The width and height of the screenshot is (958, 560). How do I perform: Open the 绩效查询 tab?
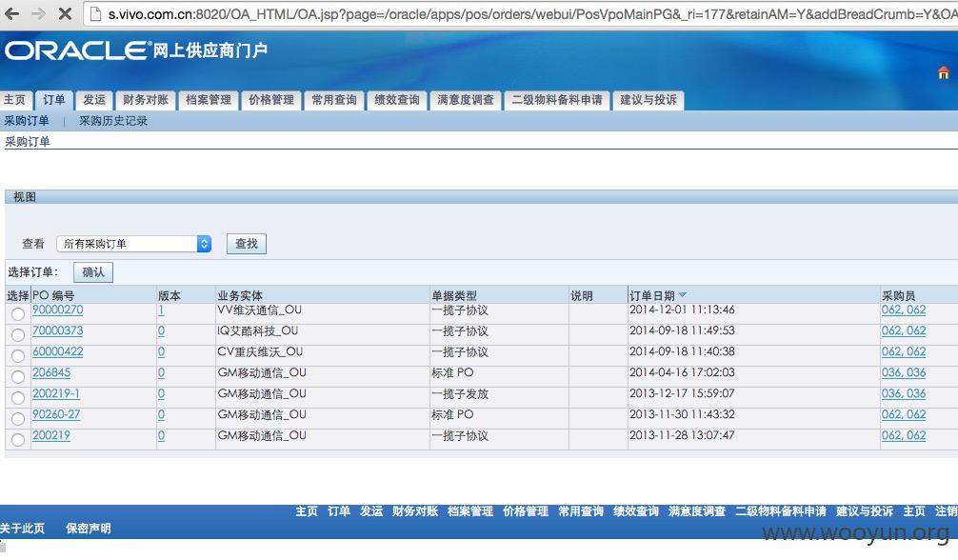pos(397,100)
